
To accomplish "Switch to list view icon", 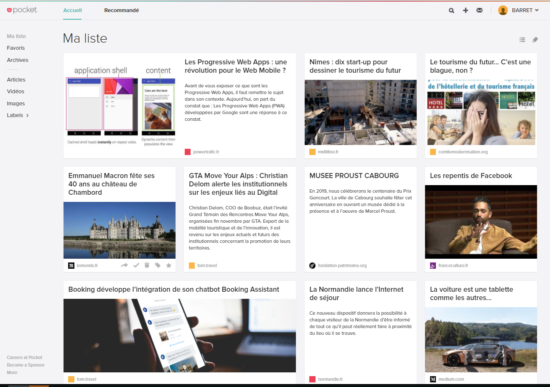I will pyautogui.click(x=522, y=40).
